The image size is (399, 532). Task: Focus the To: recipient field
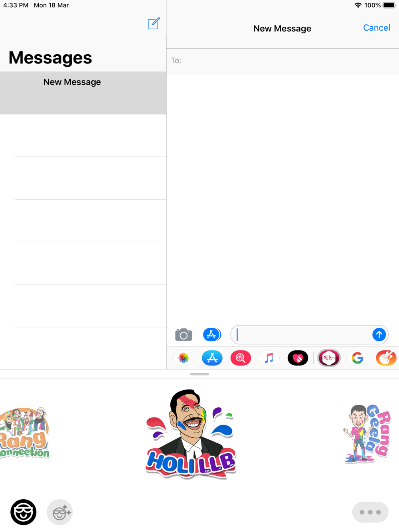coord(282,61)
